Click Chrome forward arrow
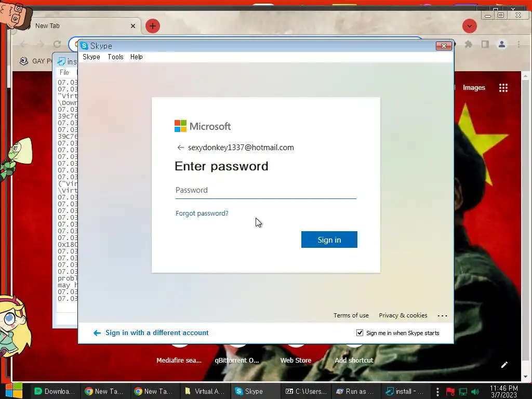The image size is (532, 399). tap(41, 44)
